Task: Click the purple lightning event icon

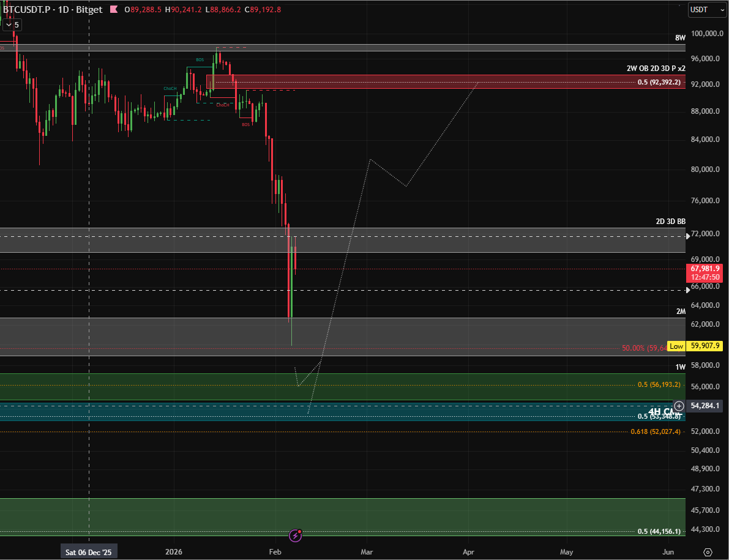Action: click(295, 536)
